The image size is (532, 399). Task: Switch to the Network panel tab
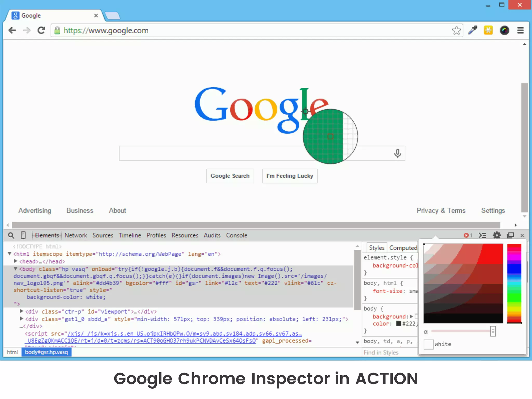click(x=76, y=235)
